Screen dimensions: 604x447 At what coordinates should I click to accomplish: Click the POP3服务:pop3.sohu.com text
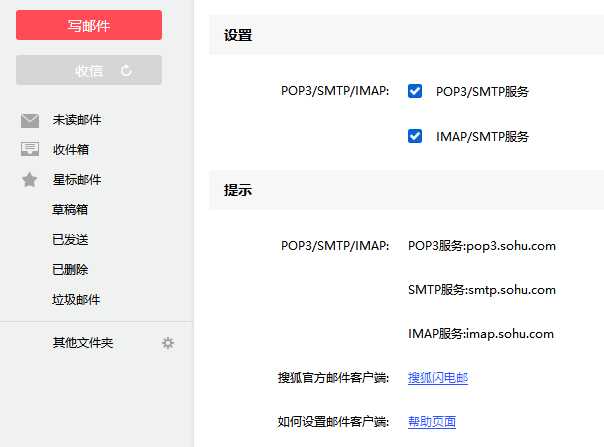[x=482, y=246]
